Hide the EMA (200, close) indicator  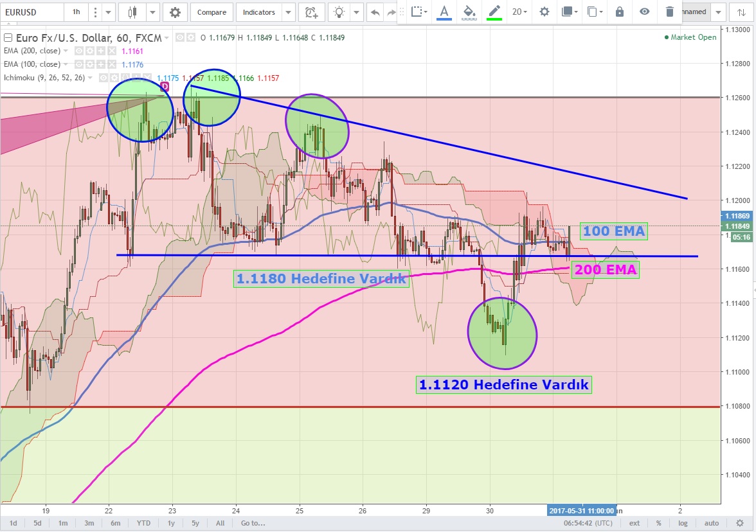(x=79, y=51)
